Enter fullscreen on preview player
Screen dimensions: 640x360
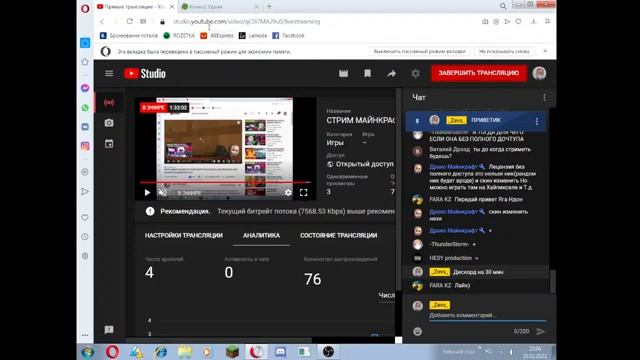tap(303, 193)
